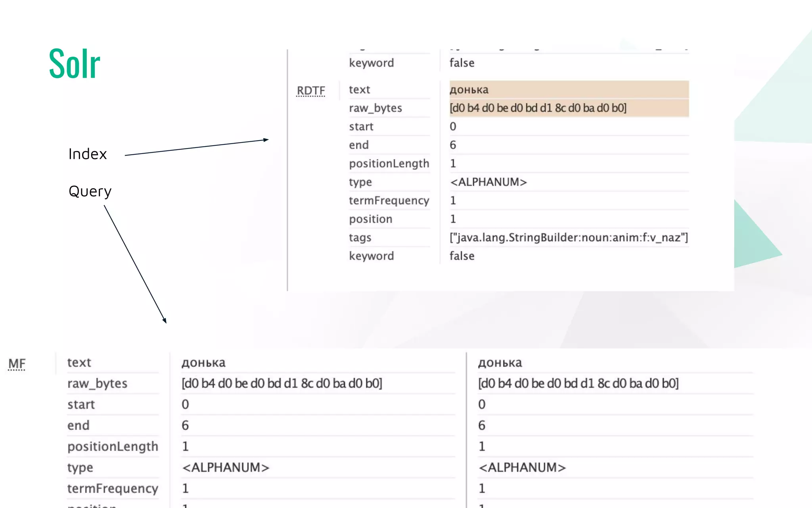Screen dimensions: 812x508
Task: Click first-column донька in MF section
Action: [x=203, y=362]
